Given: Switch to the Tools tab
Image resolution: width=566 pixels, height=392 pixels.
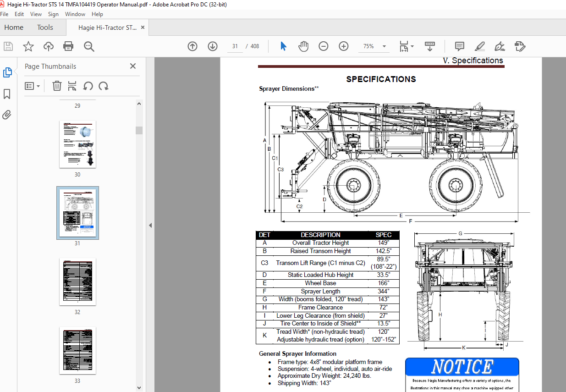Looking at the screenshot, I should [x=45, y=28].
